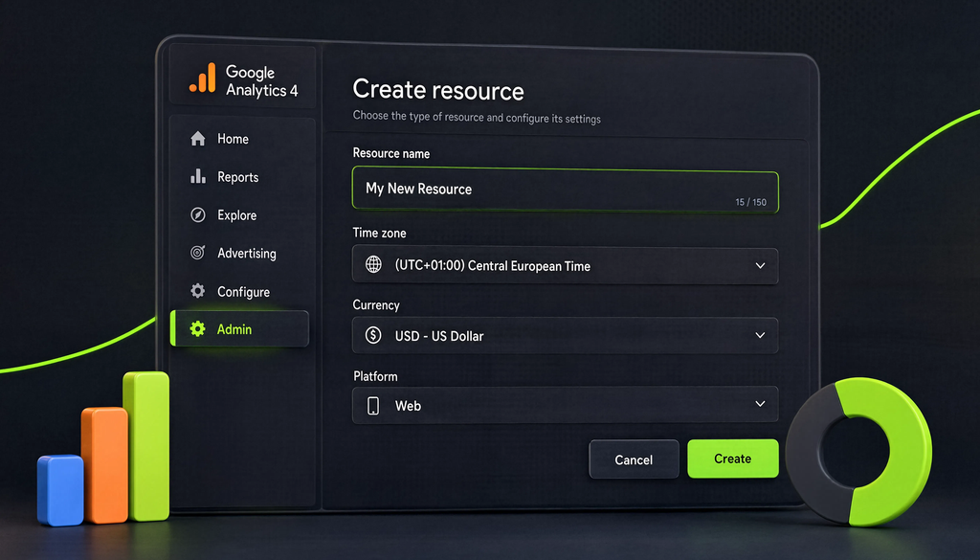The image size is (980, 560).
Task: Click the "Time zone" label
Action: point(379,233)
